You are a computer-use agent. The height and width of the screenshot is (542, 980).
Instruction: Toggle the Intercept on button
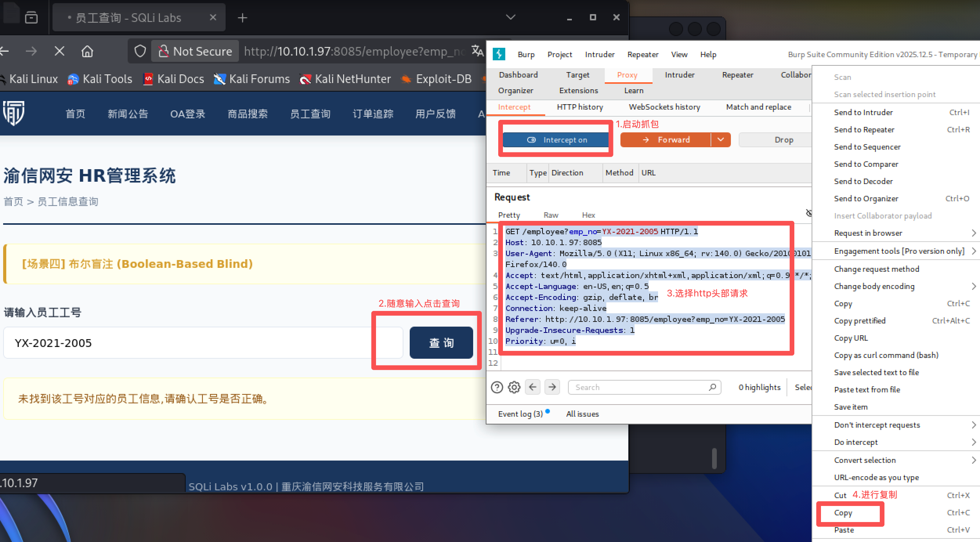(556, 140)
